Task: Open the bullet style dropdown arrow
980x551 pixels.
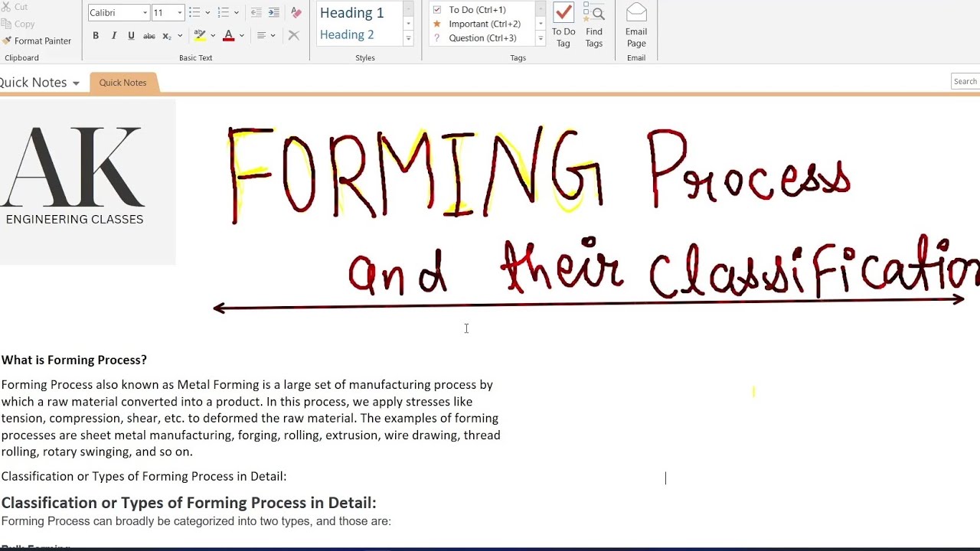Action: [x=207, y=12]
